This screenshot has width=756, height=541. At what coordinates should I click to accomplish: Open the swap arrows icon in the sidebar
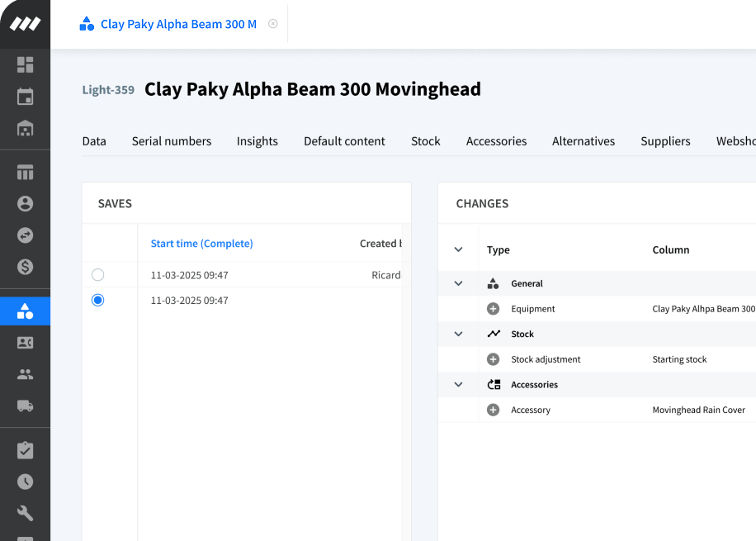(25, 235)
